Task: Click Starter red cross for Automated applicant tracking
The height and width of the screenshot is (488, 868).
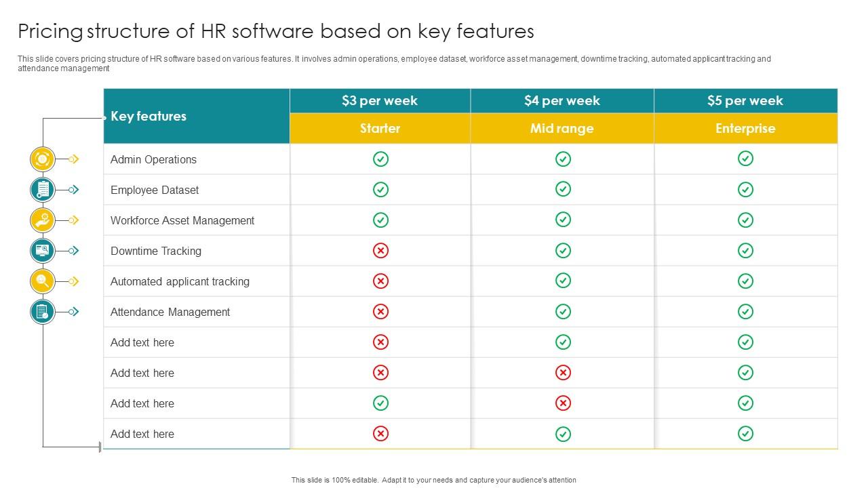Action: pos(381,281)
